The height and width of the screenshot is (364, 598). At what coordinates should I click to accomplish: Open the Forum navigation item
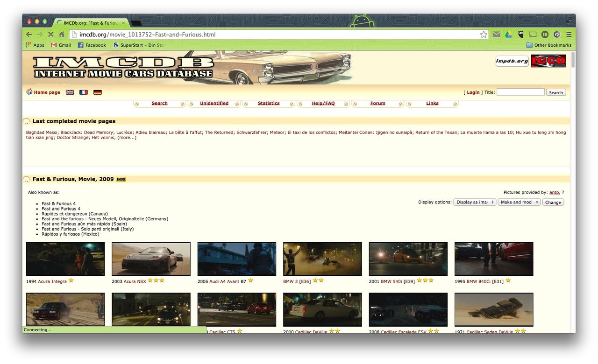coord(377,103)
